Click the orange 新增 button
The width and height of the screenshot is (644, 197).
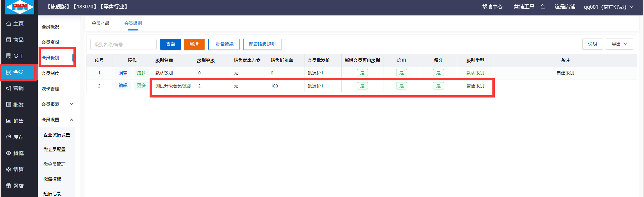194,44
